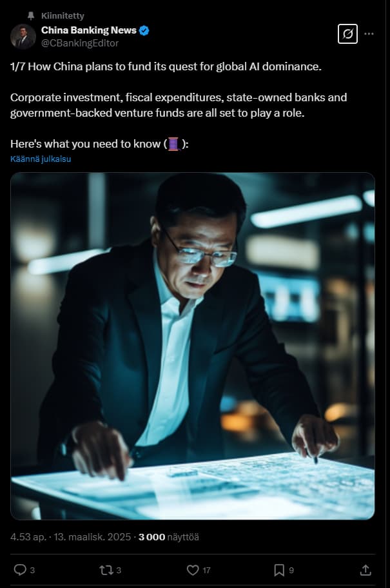Click the share upload icon
The height and width of the screenshot is (588, 390).
(366, 570)
